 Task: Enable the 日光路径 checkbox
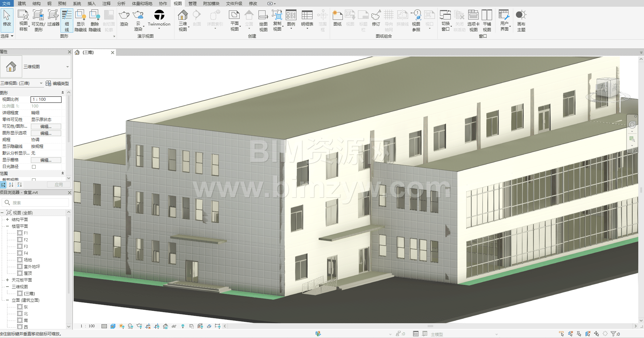pyautogui.click(x=34, y=167)
